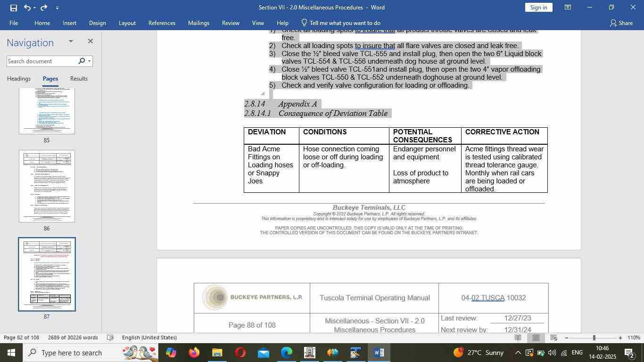This screenshot has height=362, width=644.
Task: Click the Redo arrow icon
Action: click(44, 8)
